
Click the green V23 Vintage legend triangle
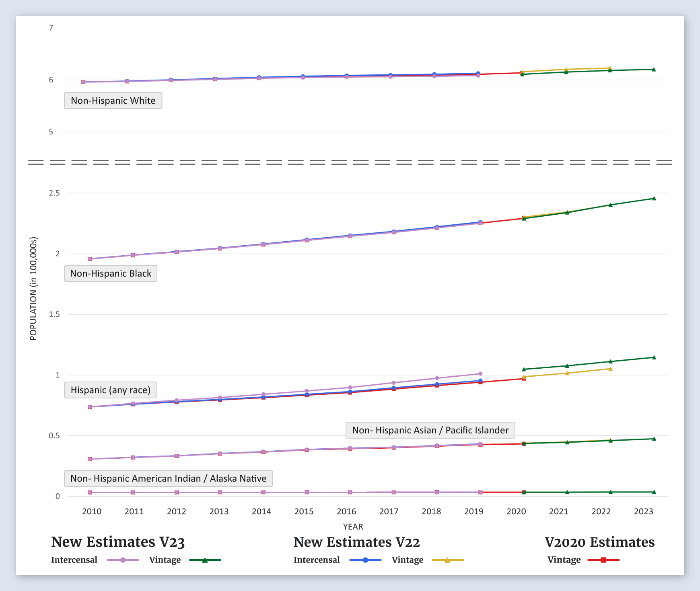(x=205, y=560)
